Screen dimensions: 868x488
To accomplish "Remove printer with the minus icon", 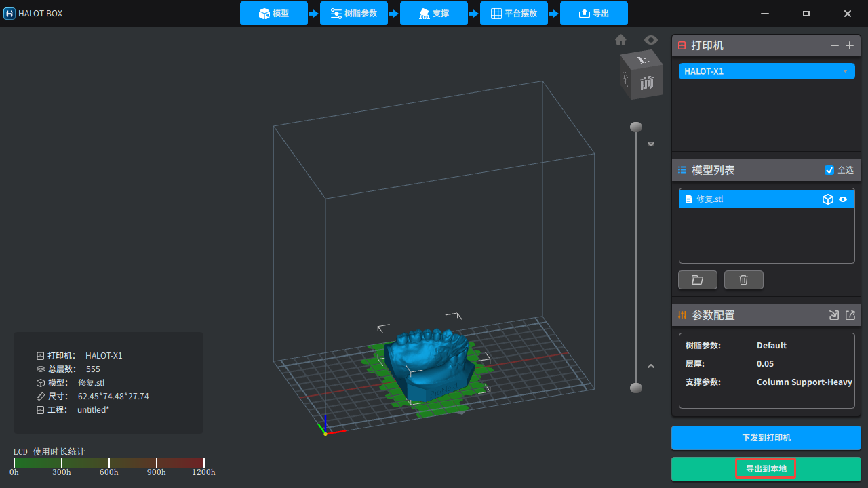I will coord(835,45).
